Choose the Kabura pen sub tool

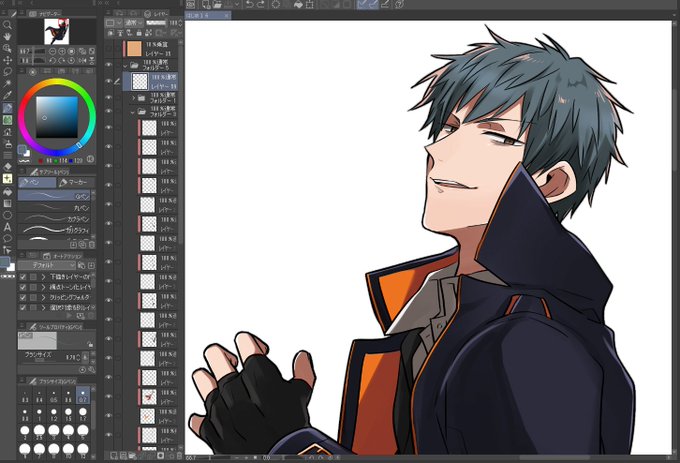point(54,219)
